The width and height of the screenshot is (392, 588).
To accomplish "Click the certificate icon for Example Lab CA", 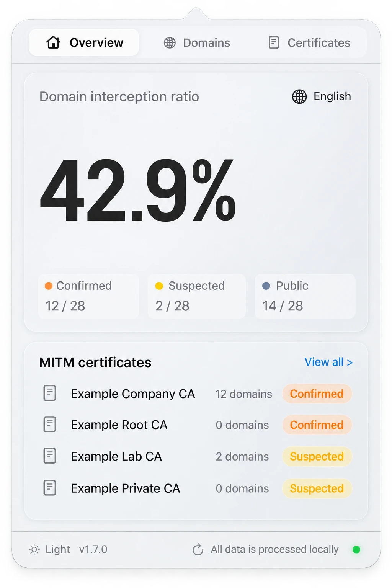I will 50,456.
